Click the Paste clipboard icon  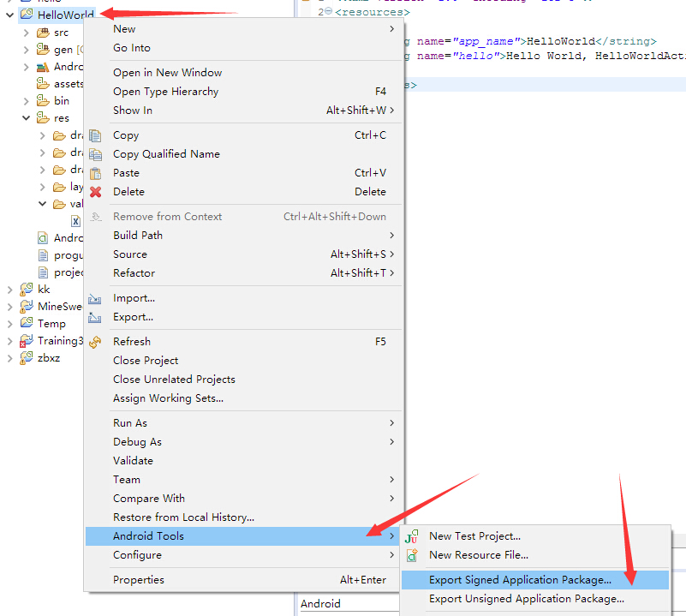coord(96,173)
